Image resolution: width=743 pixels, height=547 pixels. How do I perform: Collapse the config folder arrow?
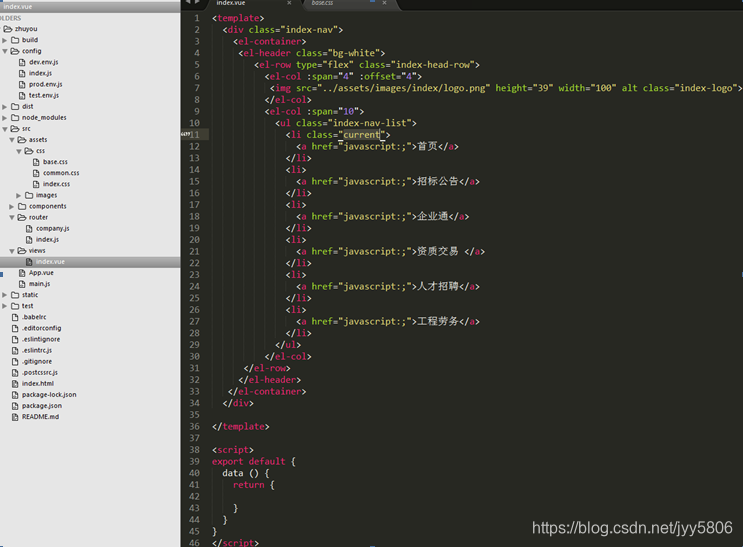click(5, 51)
